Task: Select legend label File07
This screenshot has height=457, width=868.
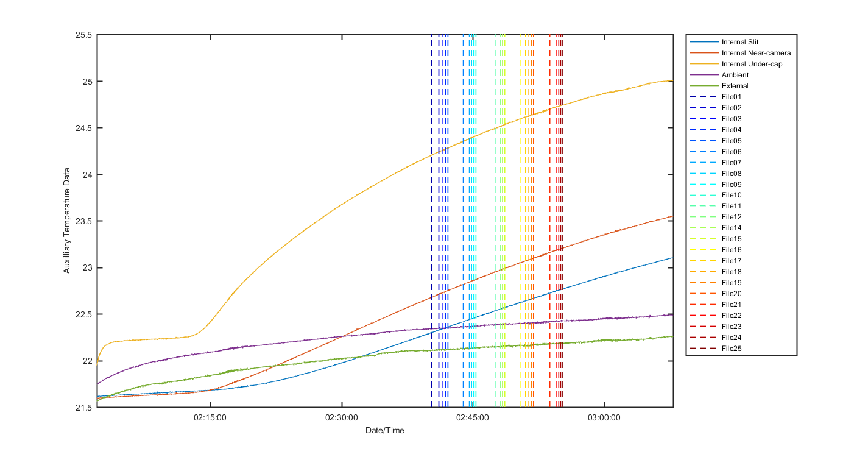Action: coord(732,163)
